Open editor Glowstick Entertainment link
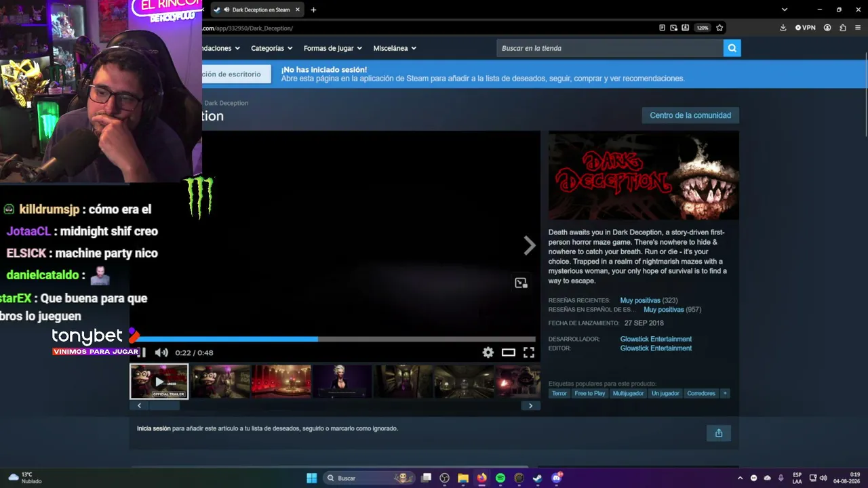The image size is (868, 488). click(656, 348)
